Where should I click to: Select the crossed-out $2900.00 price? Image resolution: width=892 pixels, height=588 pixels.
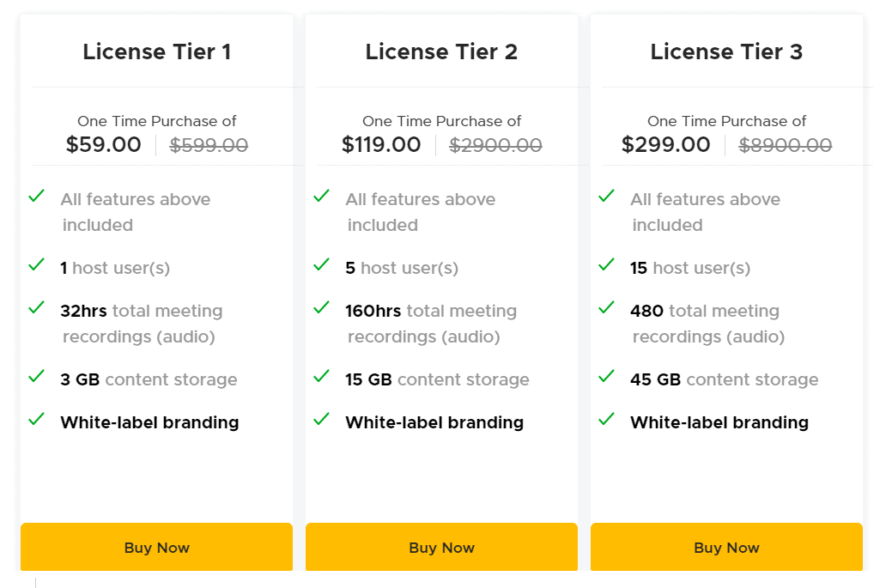495,144
